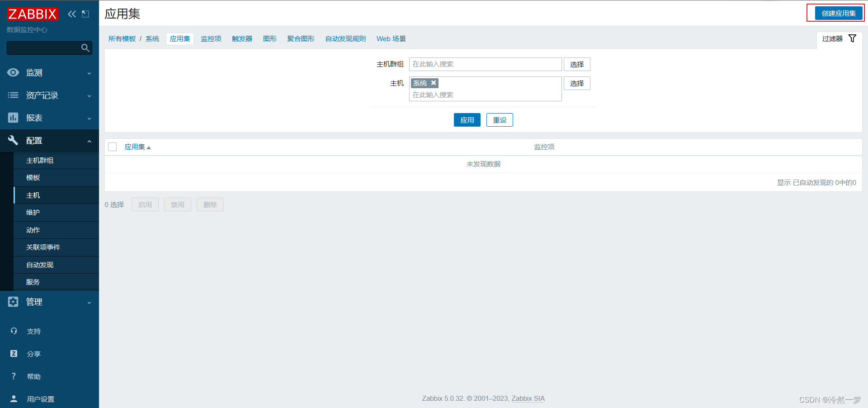
Task: Click the headset icon for 支持
Action: (14, 331)
